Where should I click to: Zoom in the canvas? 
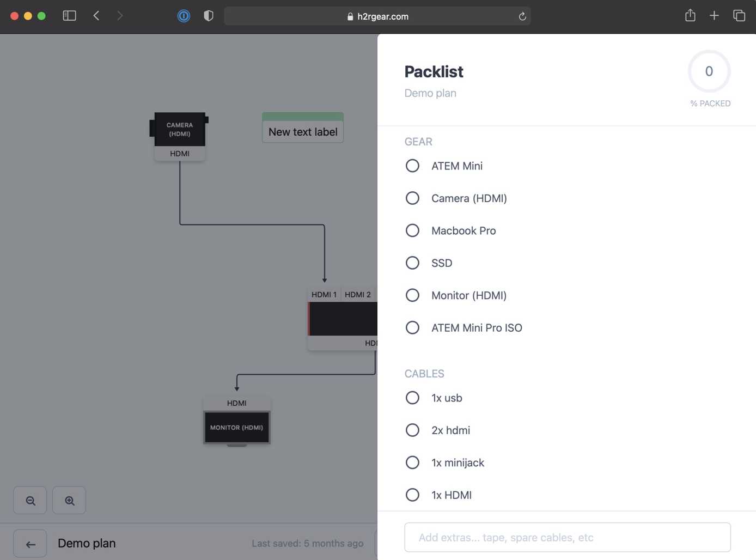tap(69, 500)
